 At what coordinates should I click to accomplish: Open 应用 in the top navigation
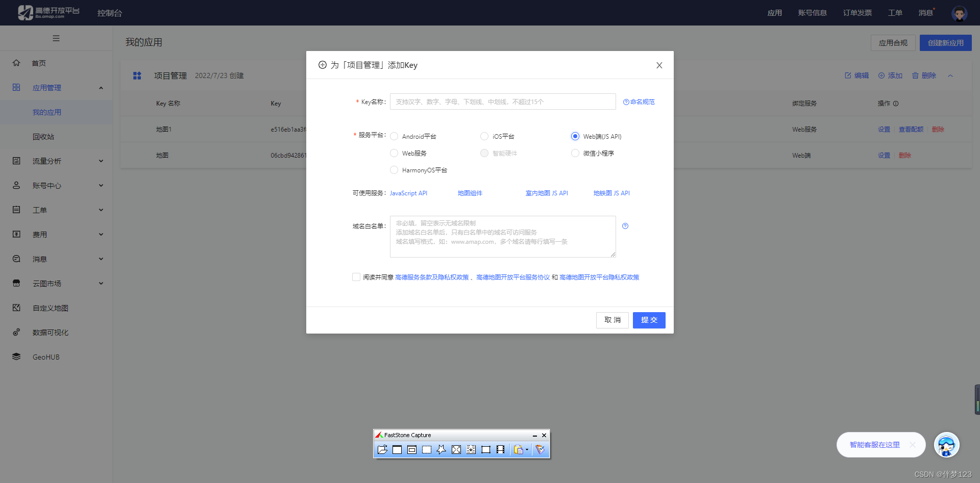(774, 13)
